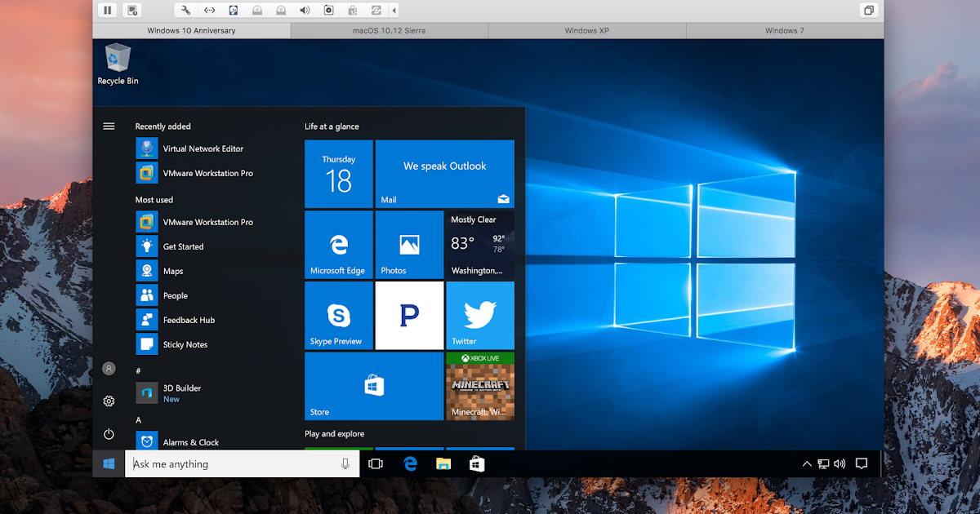Switch to Windows XP tab
Image resolution: width=980 pixels, height=514 pixels.
coord(587,30)
